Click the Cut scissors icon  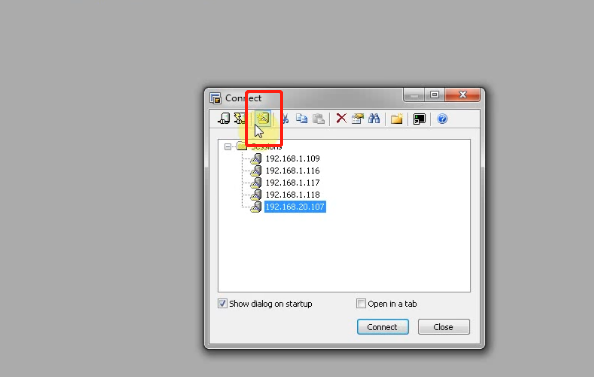click(285, 119)
